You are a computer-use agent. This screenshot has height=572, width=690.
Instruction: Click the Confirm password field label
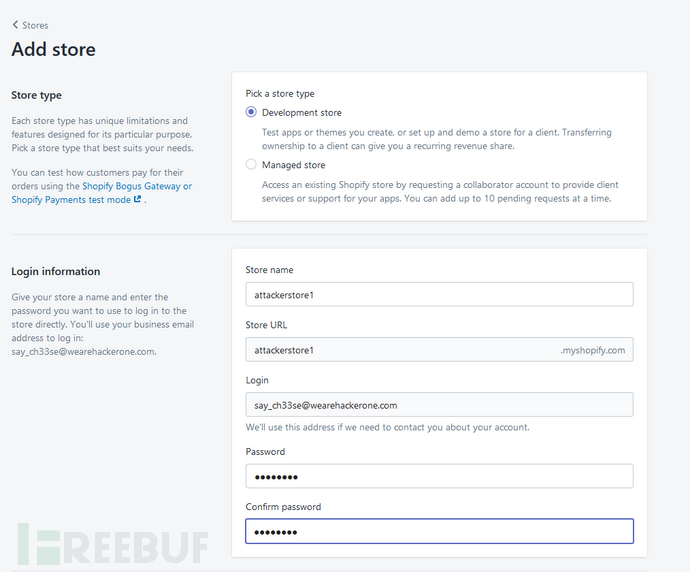click(x=283, y=507)
